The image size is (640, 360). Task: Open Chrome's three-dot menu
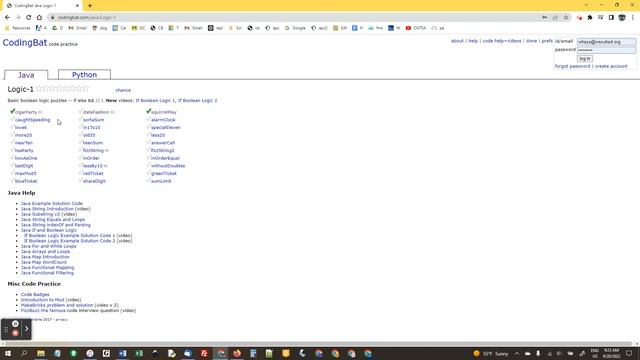[x=633, y=18]
